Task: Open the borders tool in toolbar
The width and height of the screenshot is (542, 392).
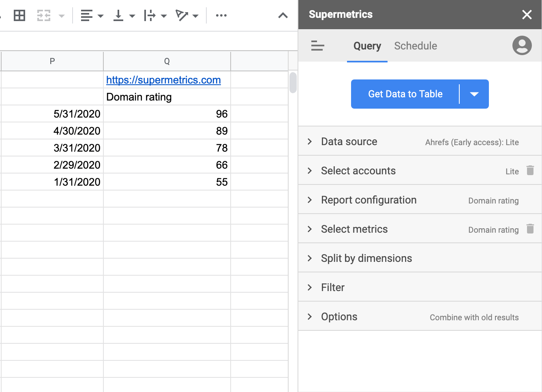Action: coord(19,16)
